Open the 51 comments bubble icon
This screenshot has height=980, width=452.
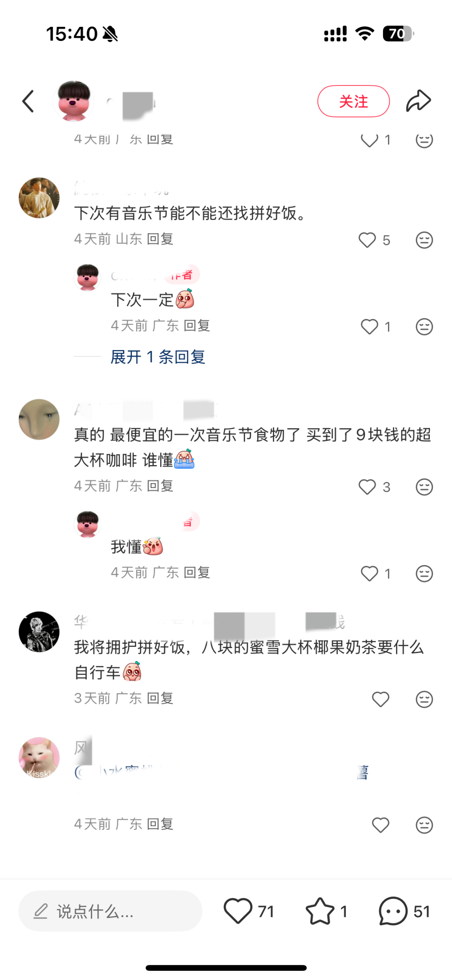[393, 911]
